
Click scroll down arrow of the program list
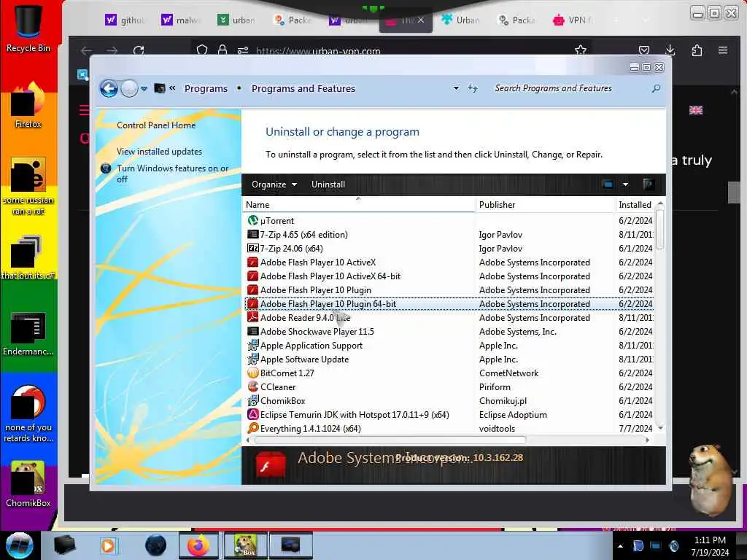[659, 428]
